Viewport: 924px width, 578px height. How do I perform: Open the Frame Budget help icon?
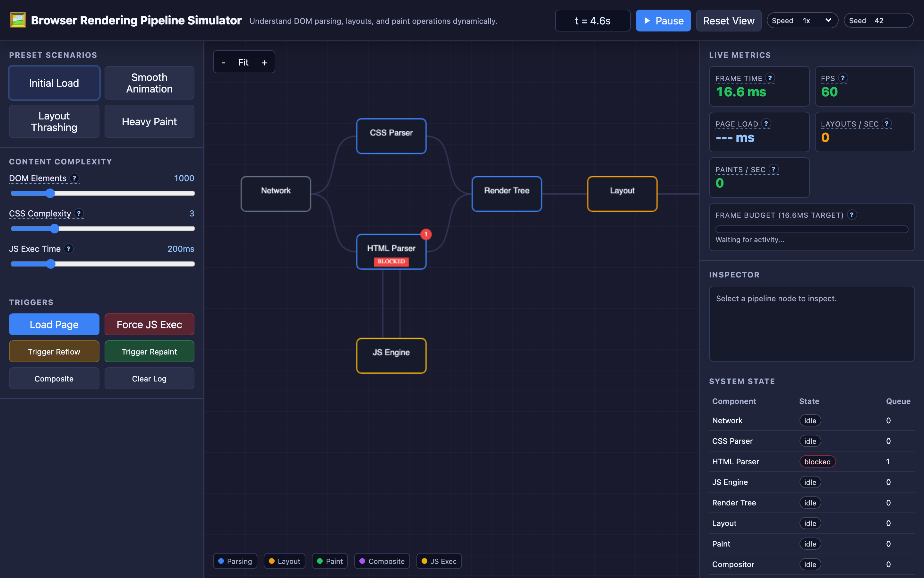[851, 215]
